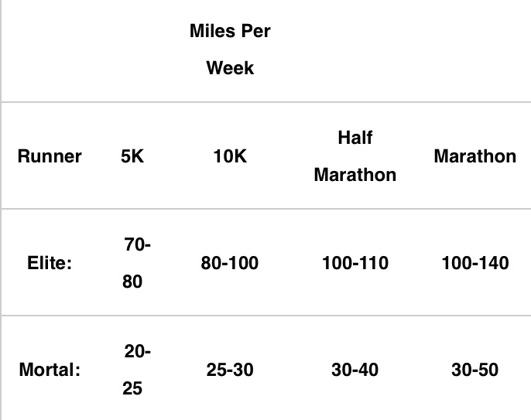Screen dimensions: 531x420
Task: Select the Runner column header
Action: [x=50, y=156]
